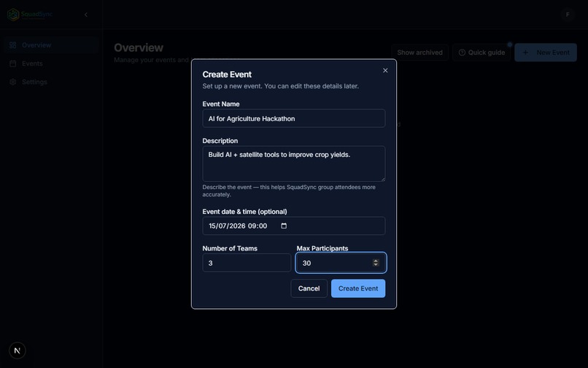
Task: Click the Description text area
Action: click(x=293, y=164)
